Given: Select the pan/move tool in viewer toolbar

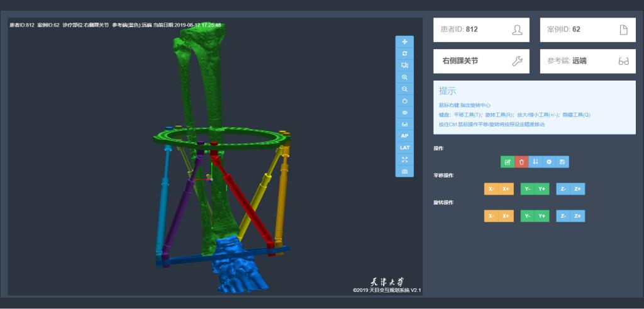Looking at the screenshot, I should click(404, 42).
